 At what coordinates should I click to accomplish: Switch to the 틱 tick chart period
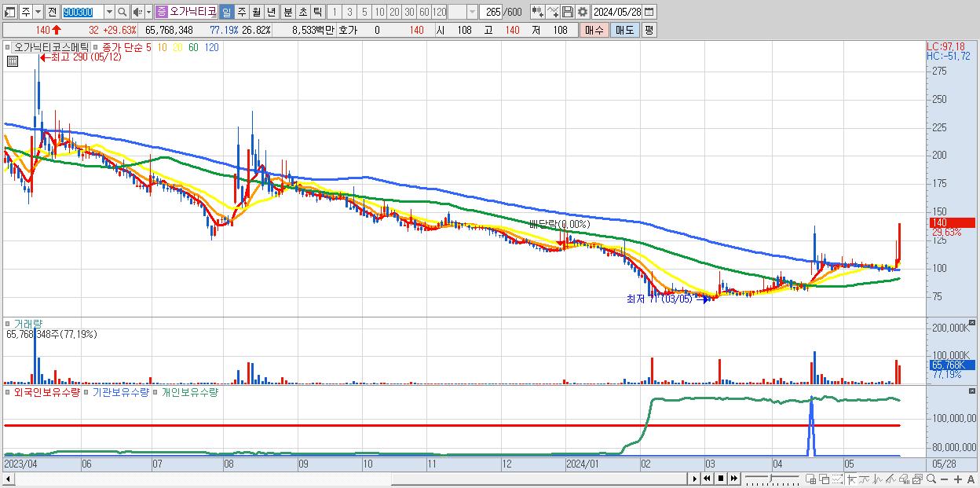[317, 12]
